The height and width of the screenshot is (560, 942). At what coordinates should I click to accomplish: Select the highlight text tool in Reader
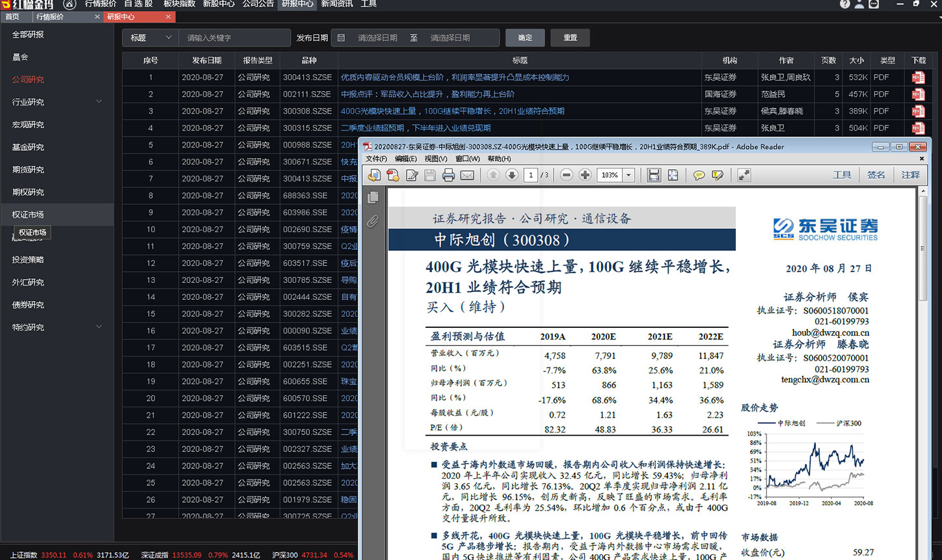coord(718,175)
